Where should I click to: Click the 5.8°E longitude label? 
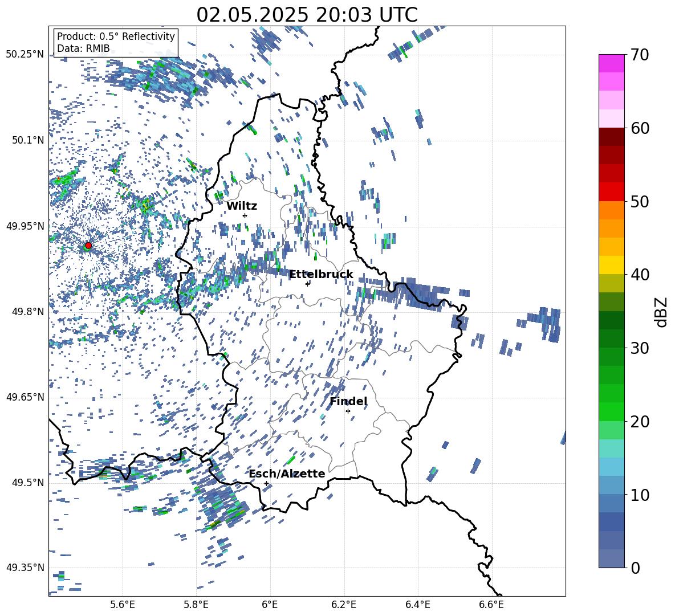coord(196,605)
